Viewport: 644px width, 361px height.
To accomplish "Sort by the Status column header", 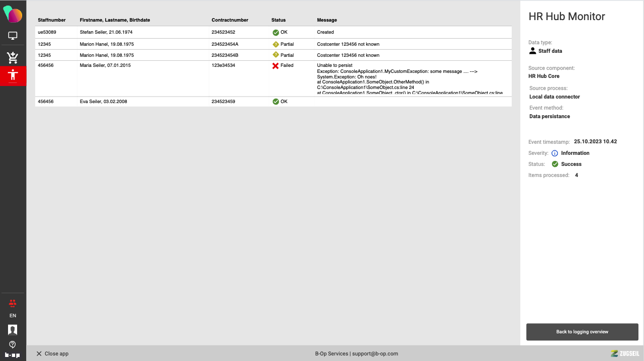I will (x=278, y=20).
